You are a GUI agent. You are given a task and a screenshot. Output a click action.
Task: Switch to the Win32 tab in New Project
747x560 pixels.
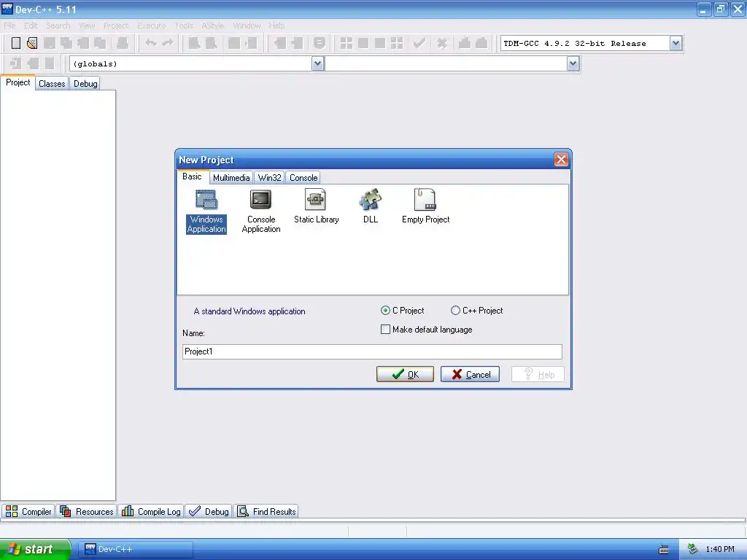tap(269, 178)
